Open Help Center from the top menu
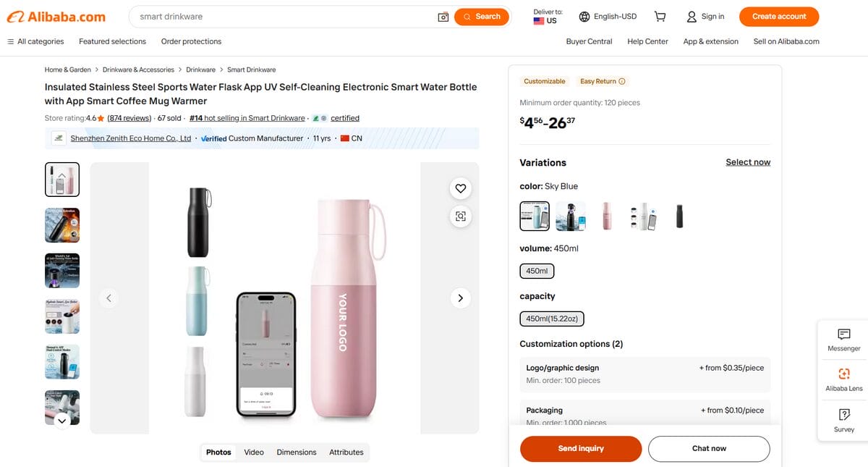This screenshot has width=868, height=467. pos(647,41)
